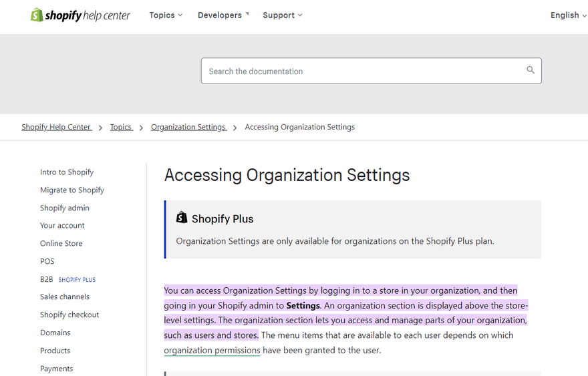Image resolution: width=588 pixels, height=376 pixels.
Task: Click bold Settings word in paragraph
Action: pyautogui.click(x=303, y=305)
